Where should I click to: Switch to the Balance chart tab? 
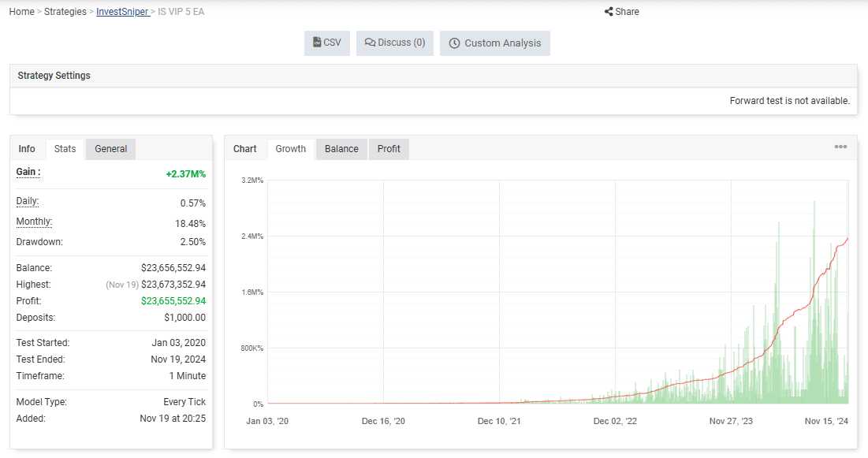(341, 149)
